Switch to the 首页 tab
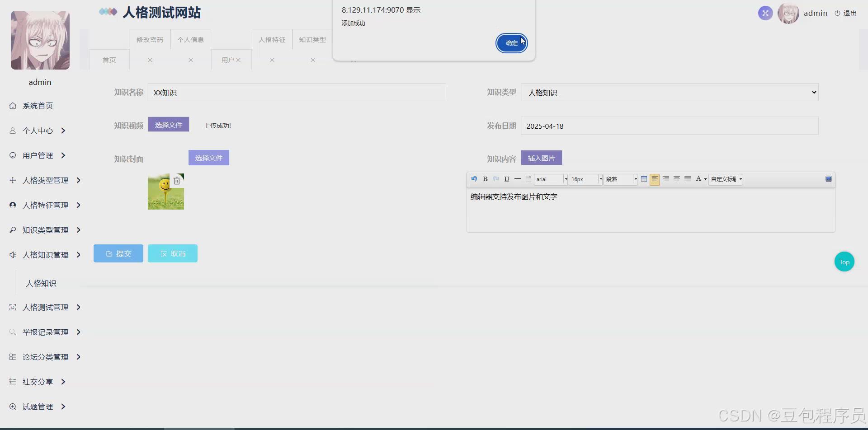The height and width of the screenshot is (430, 868). (x=109, y=60)
